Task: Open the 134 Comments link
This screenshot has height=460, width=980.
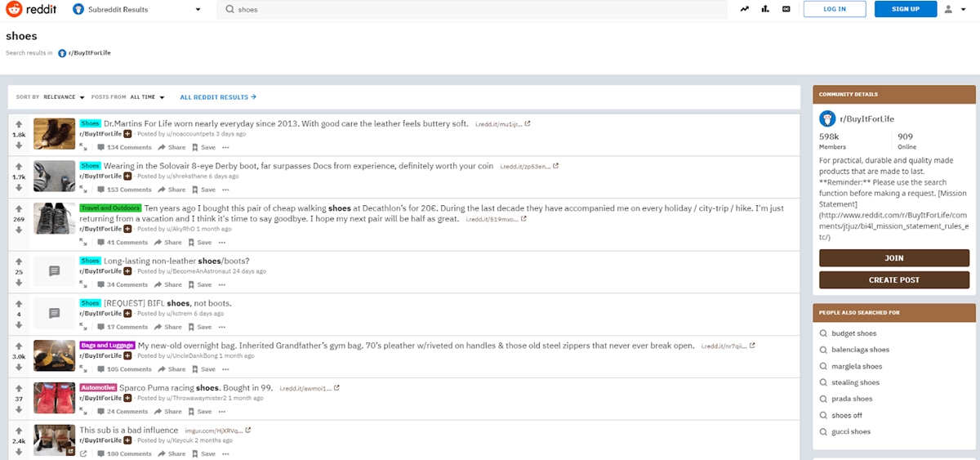Action: (124, 148)
